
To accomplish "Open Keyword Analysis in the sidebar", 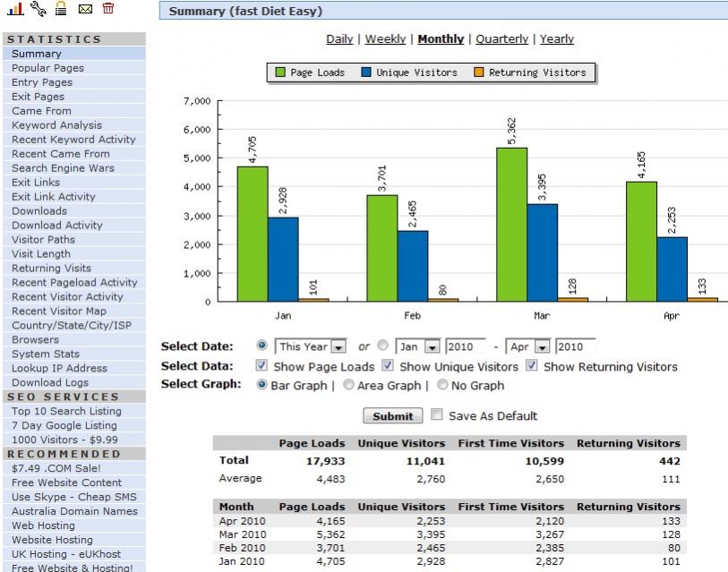I will point(56,125).
